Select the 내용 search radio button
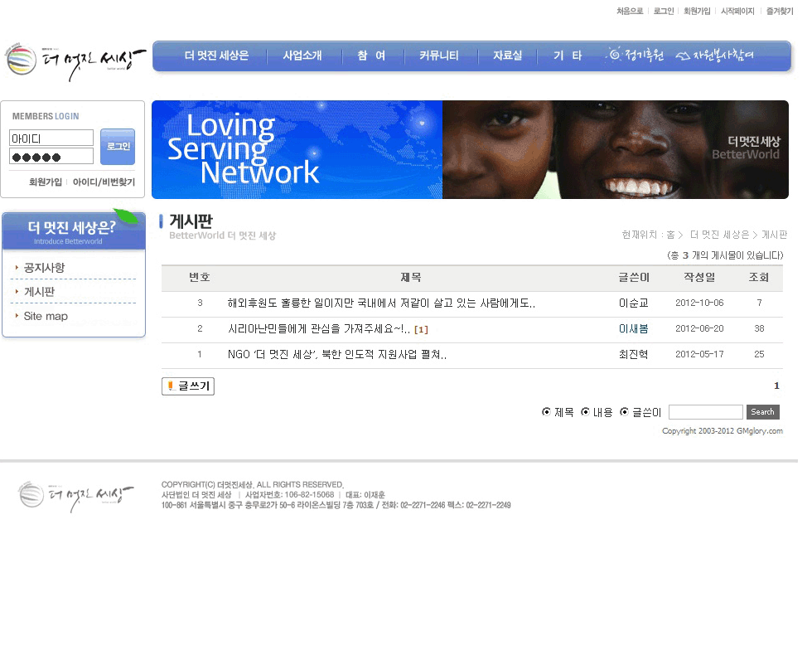The image size is (812, 660). tap(585, 412)
